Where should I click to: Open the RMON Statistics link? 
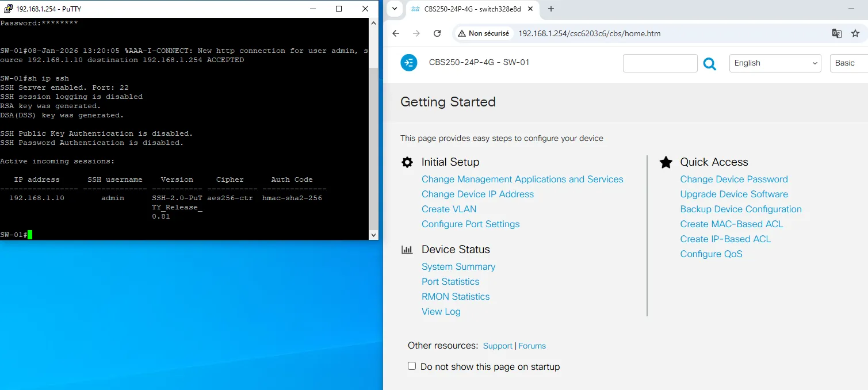click(456, 297)
